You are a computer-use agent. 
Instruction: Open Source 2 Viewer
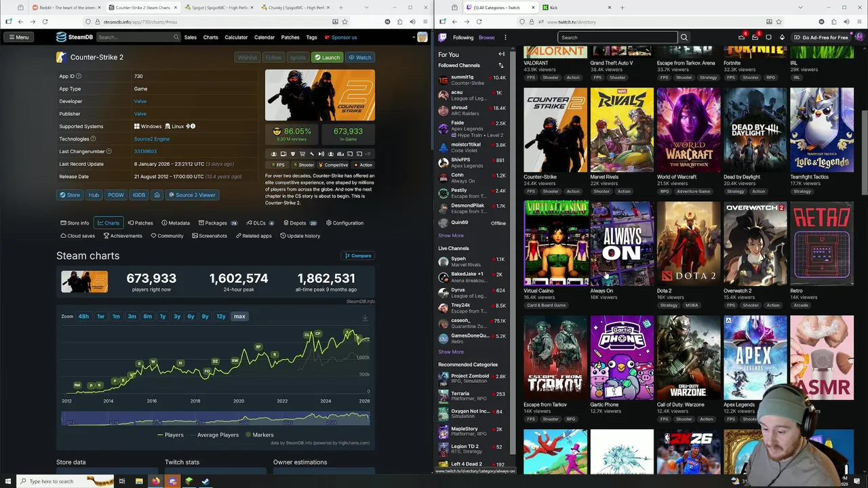tap(191, 195)
